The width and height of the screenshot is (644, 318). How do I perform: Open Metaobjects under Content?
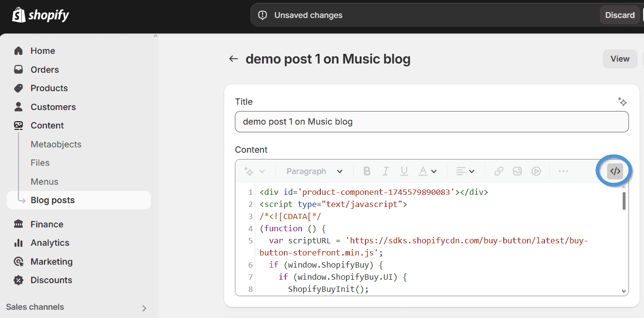pos(56,144)
